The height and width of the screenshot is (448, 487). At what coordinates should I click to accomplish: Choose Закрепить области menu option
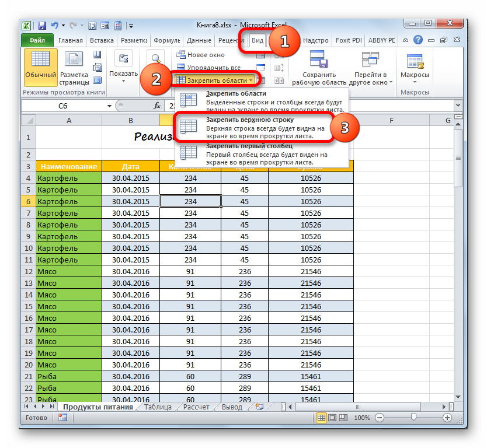(262, 100)
